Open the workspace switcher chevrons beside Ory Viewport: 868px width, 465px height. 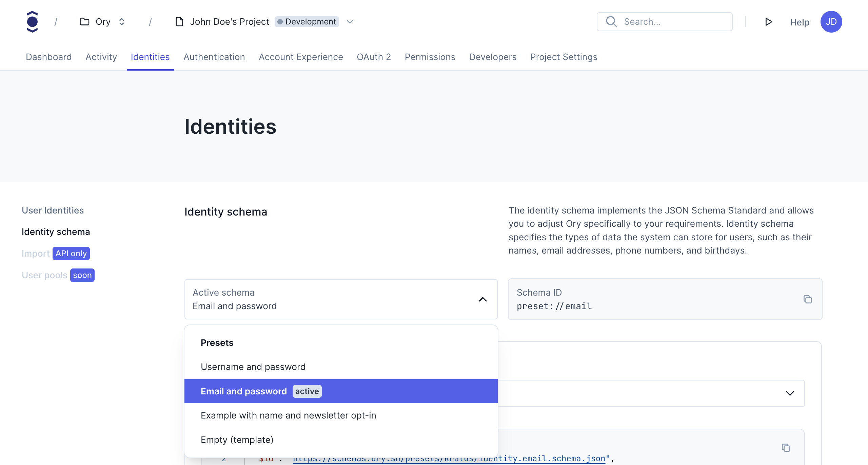coord(122,21)
